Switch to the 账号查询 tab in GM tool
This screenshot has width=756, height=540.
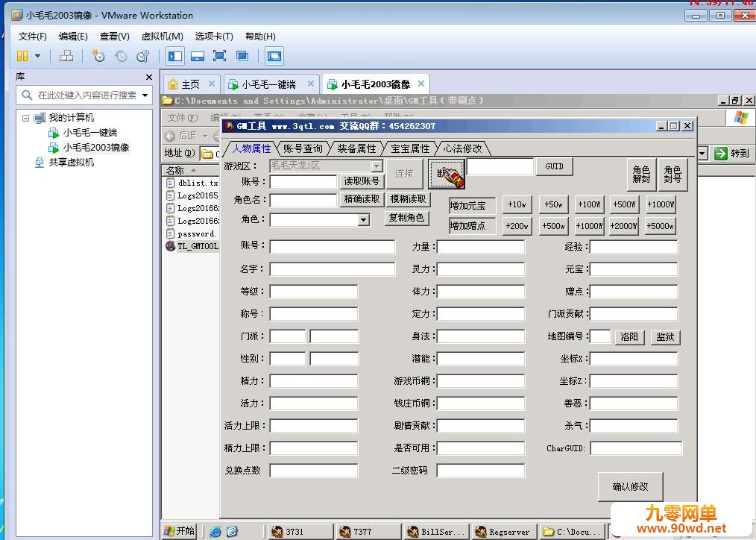pyautogui.click(x=303, y=148)
